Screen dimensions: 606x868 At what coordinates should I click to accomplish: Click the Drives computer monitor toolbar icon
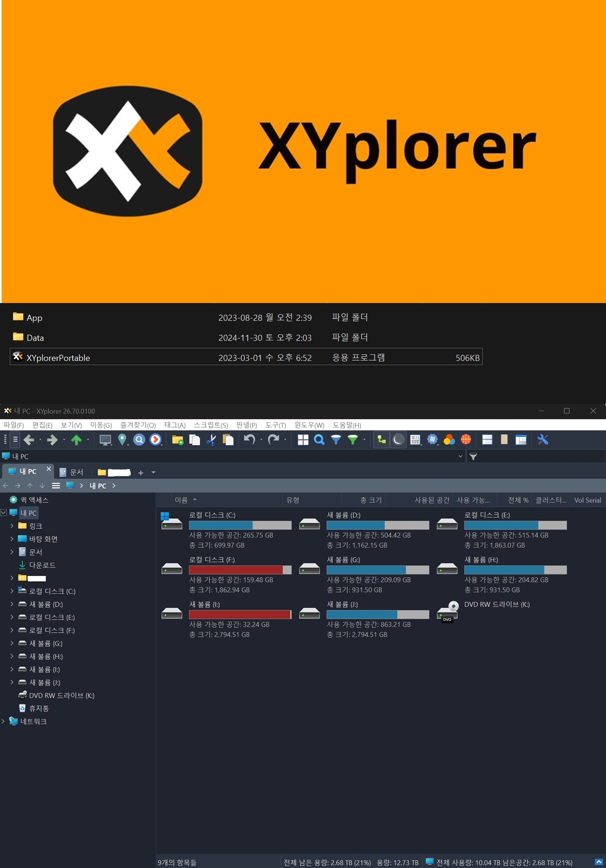[x=105, y=439]
